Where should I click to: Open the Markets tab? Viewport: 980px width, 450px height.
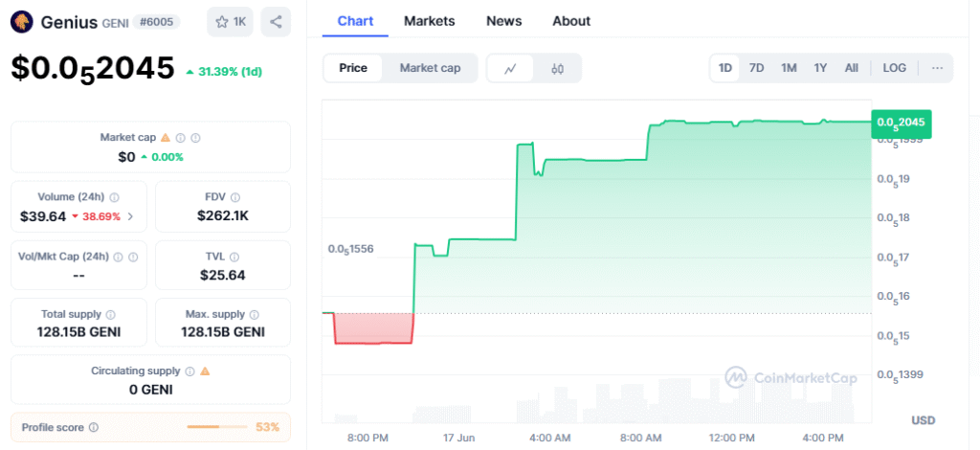point(430,21)
